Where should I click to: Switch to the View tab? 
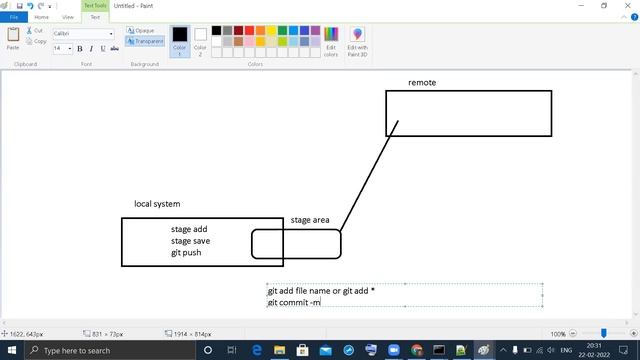(x=68, y=17)
